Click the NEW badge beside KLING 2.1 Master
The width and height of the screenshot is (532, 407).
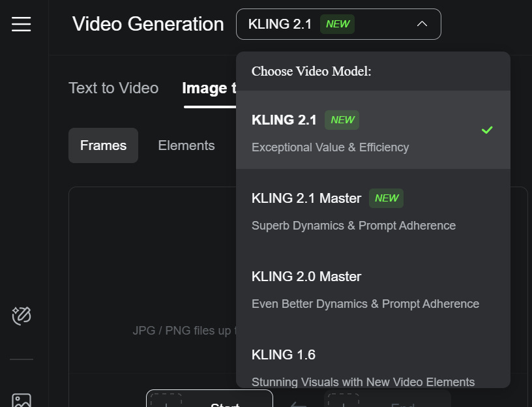[x=386, y=198]
